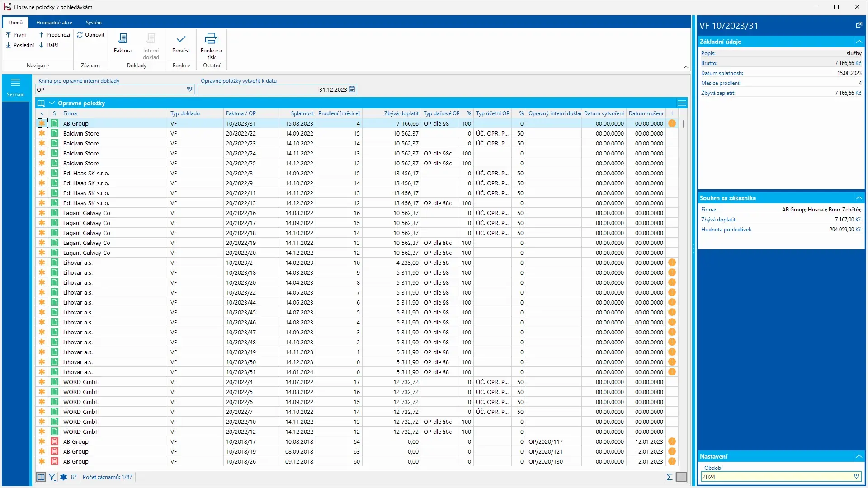The width and height of the screenshot is (868, 488).
Task: Refresh records with Obnovit
Action: tap(90, 35)
